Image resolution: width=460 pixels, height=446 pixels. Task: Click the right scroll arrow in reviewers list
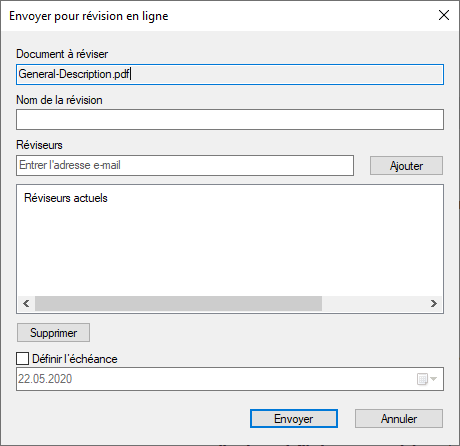click(434, 304)
